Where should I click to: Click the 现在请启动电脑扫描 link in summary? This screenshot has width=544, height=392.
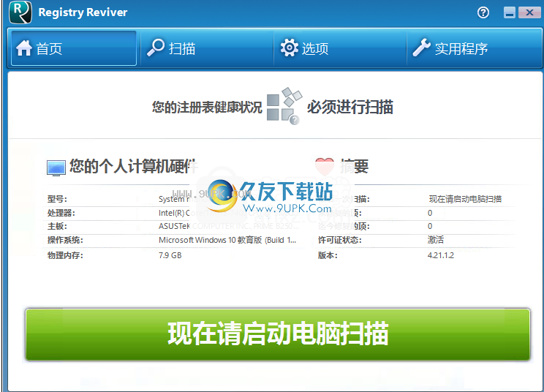tap(465, 199)
